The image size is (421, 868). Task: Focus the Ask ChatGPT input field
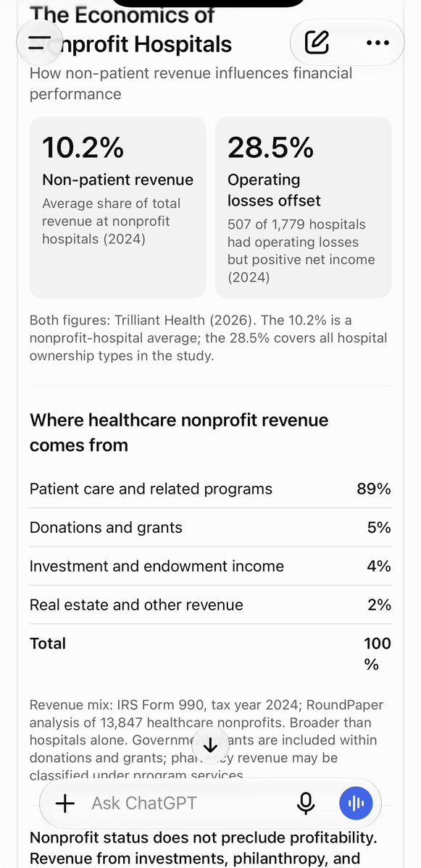click(x=188, y=804)
